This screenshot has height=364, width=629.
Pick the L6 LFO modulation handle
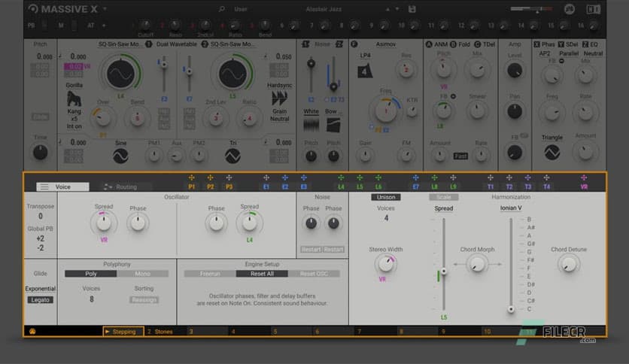coord(378,177)
